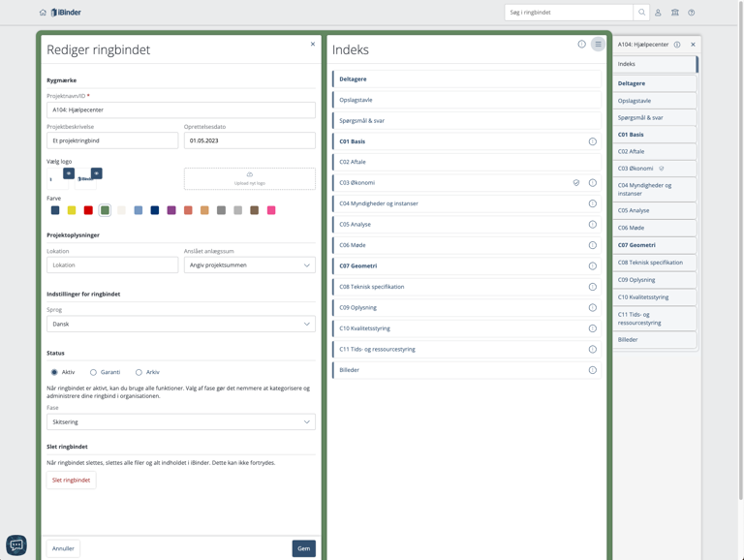Click the home icon beside the iBinder logo

pos(43,13)
